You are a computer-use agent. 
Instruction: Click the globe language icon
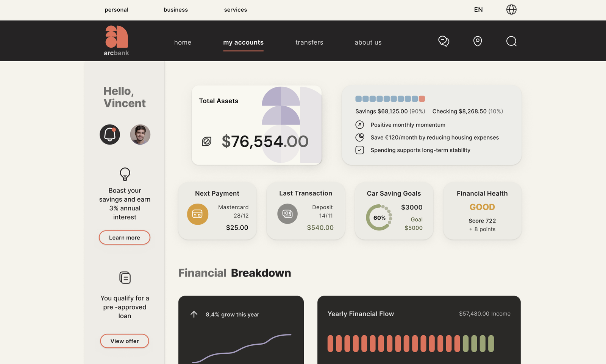511,9
